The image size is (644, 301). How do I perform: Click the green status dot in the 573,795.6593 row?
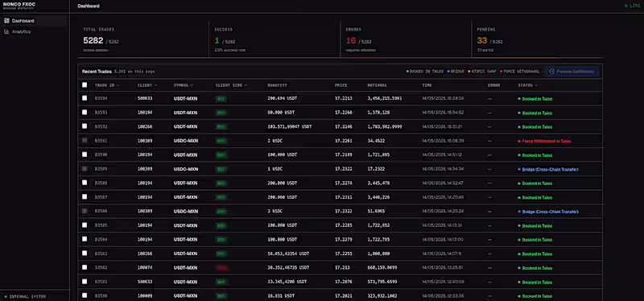coord(519,282)
